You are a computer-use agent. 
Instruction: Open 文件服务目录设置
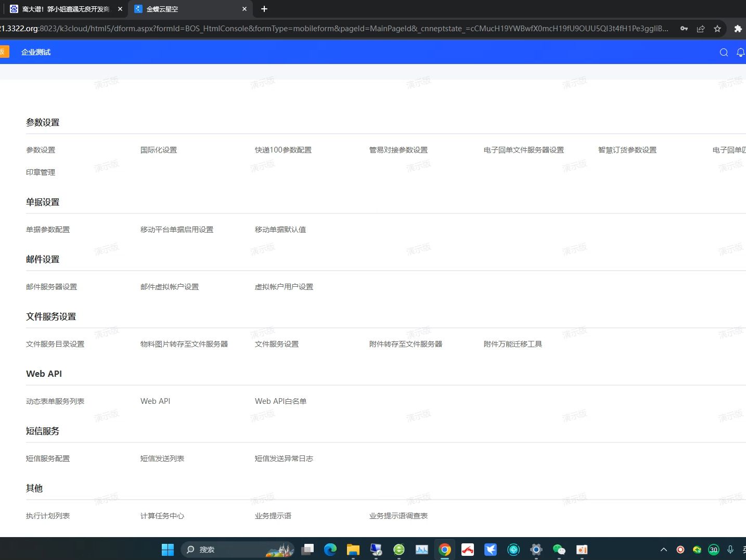55,344
